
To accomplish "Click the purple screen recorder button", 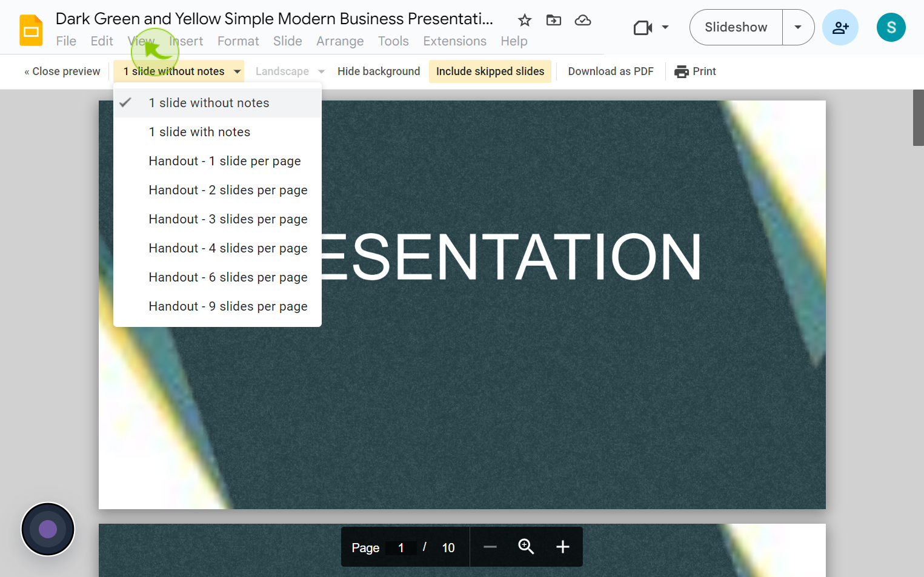I will [48, 529].
